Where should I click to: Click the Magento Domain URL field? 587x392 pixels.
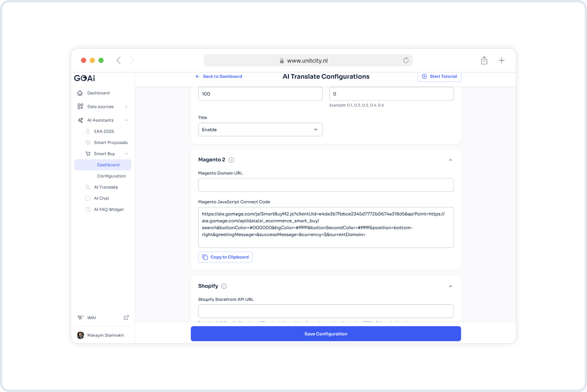[x=326, y=185]
